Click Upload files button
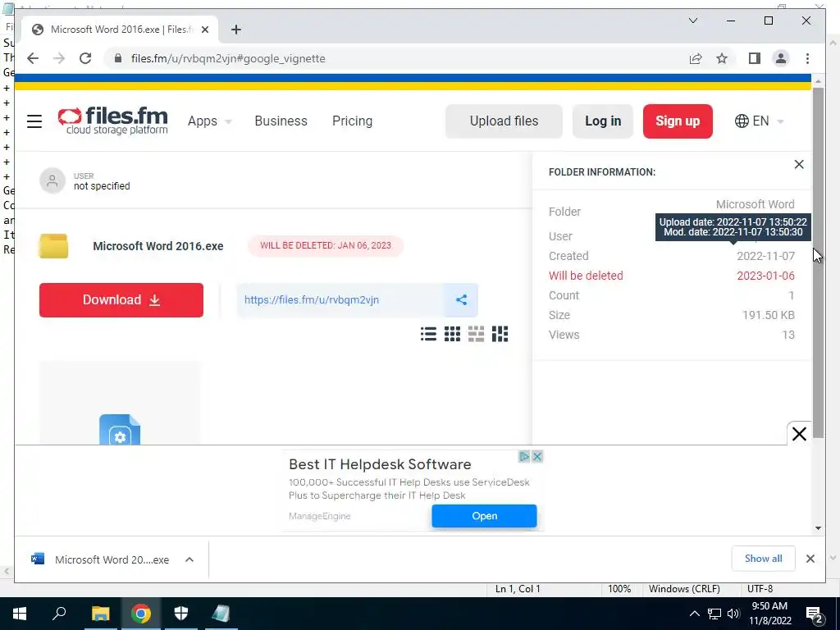The width and height of the screenshot is (840, 630). [504, 121]
